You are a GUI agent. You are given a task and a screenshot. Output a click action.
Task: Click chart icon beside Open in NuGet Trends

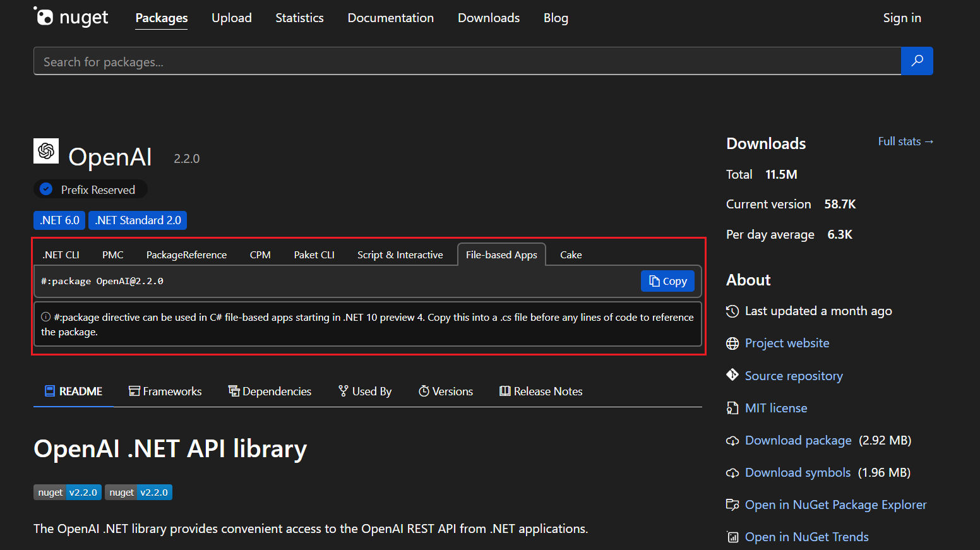click(x=732, y=537)
